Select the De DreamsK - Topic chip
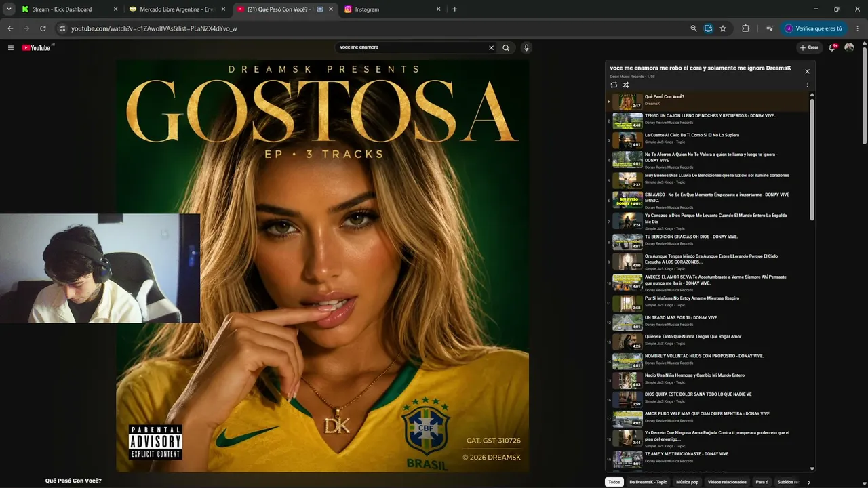 point(648,482)
